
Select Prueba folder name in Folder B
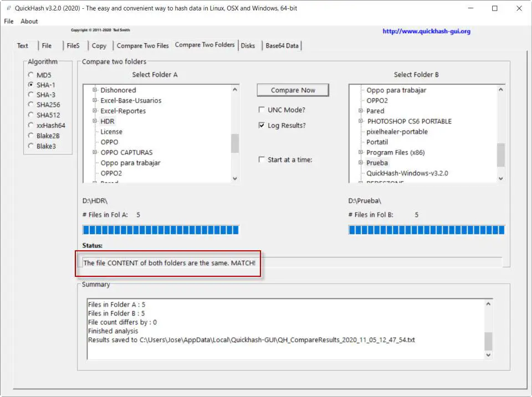(x=377, y=163)
